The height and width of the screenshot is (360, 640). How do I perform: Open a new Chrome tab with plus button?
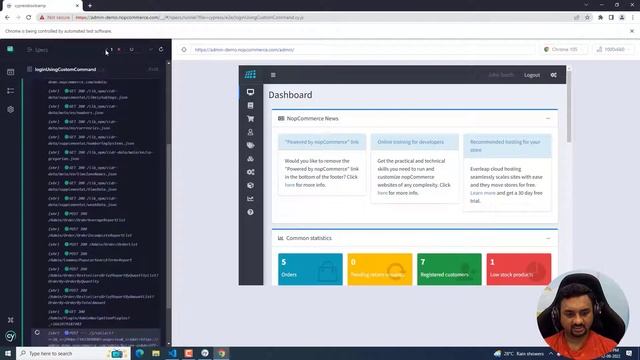pyautogui.click(x=90, y=6)
